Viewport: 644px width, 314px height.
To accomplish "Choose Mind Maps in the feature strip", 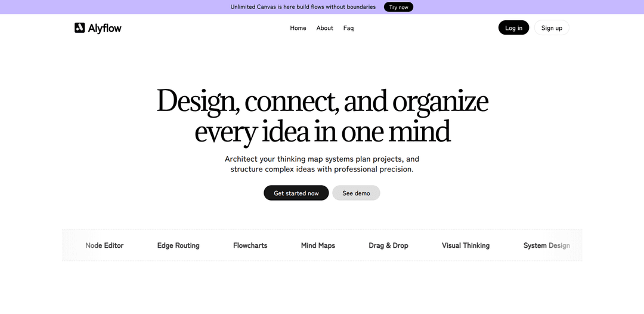I will [318, 245].
